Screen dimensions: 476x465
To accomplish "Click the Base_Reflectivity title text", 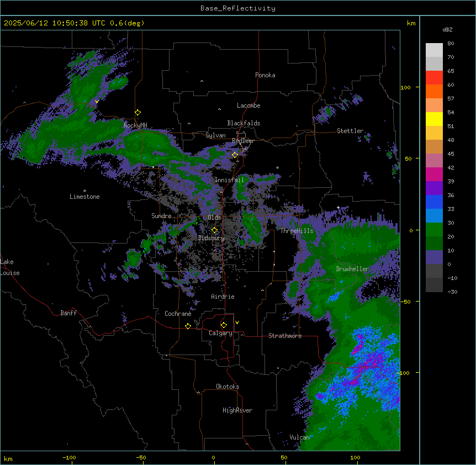I will [237, 8].
